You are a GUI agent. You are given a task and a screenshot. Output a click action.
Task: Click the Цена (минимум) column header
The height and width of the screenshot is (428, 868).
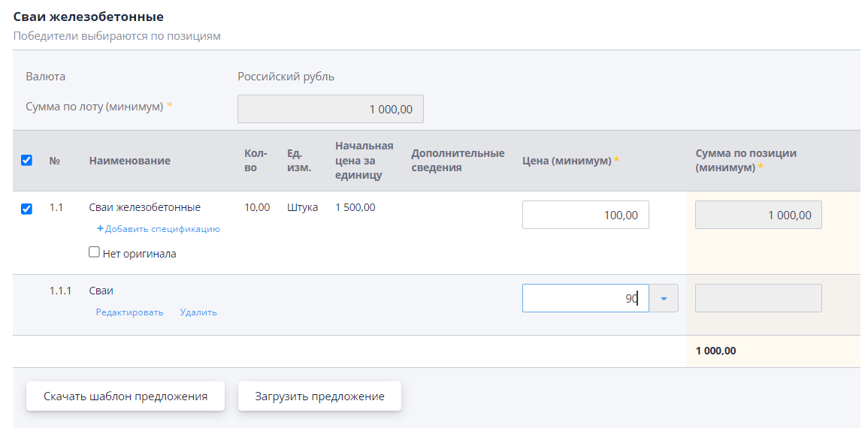pos(567,161)
